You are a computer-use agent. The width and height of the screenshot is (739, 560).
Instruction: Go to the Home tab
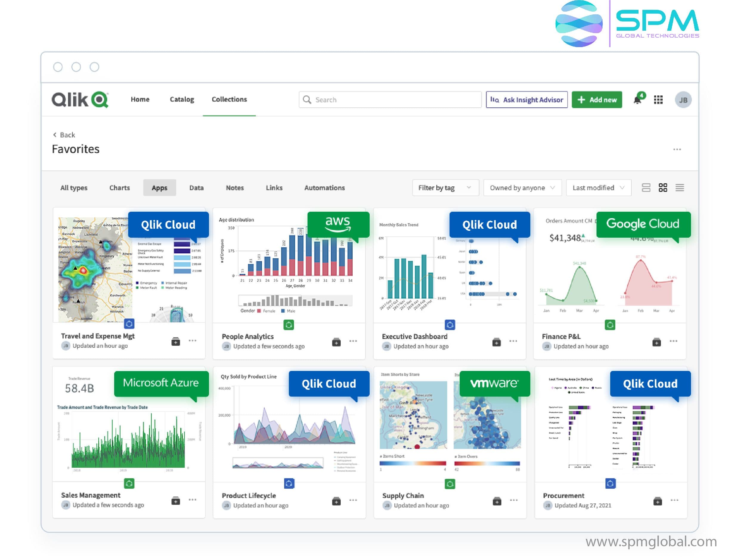tap(140, 99)
